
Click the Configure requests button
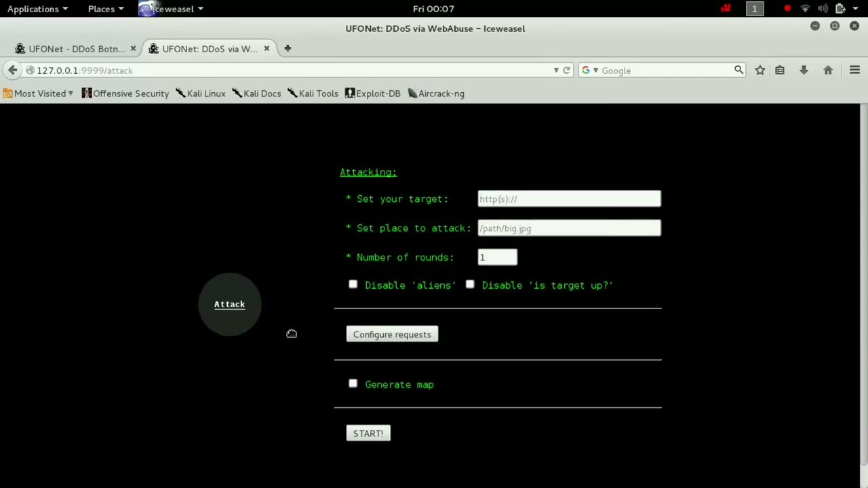pyautogui.click(x=392, y=334)
